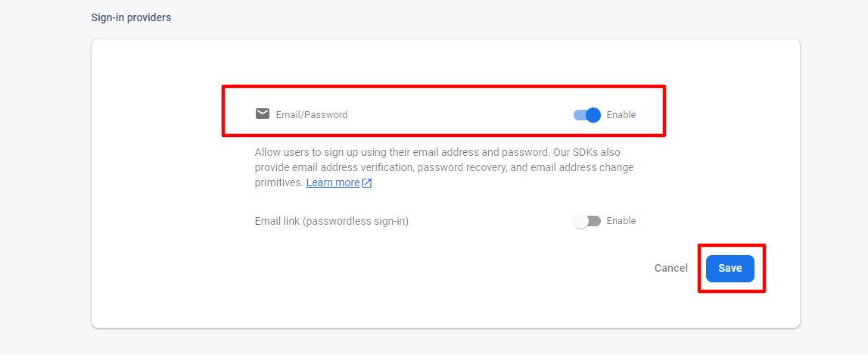Click Enable text next to Email link switch
Screen dimensions: 868x355
tap(621, 221)
